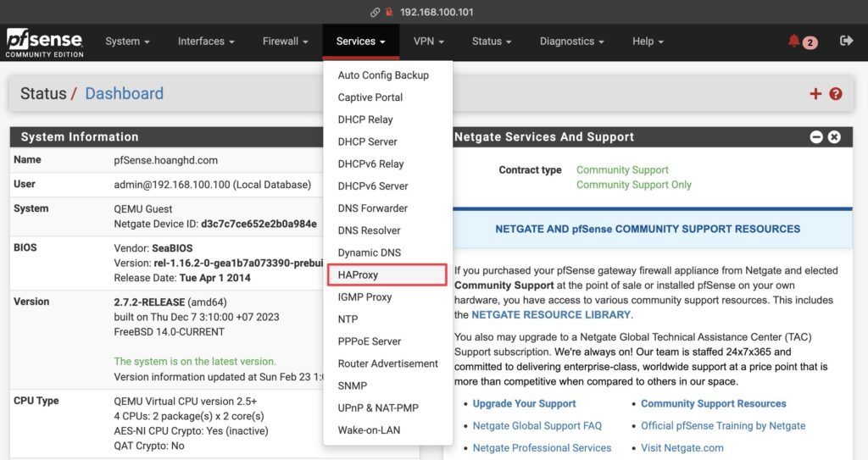Expand the Diagnostics menu

572,41
